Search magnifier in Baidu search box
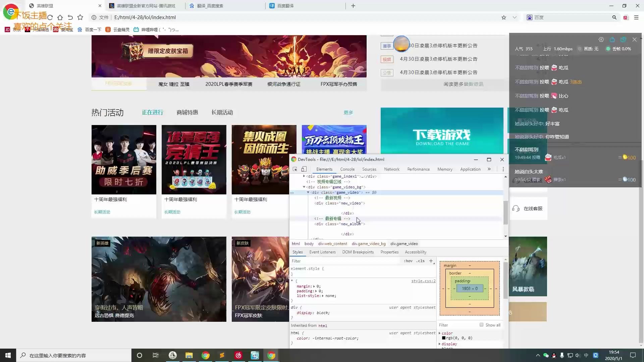 click(x=614, y=17)
